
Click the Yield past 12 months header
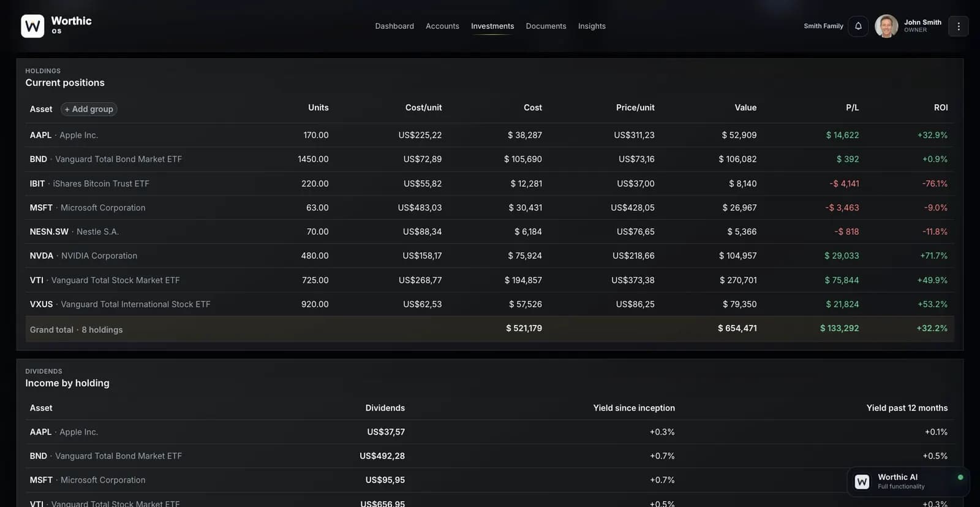907,408
